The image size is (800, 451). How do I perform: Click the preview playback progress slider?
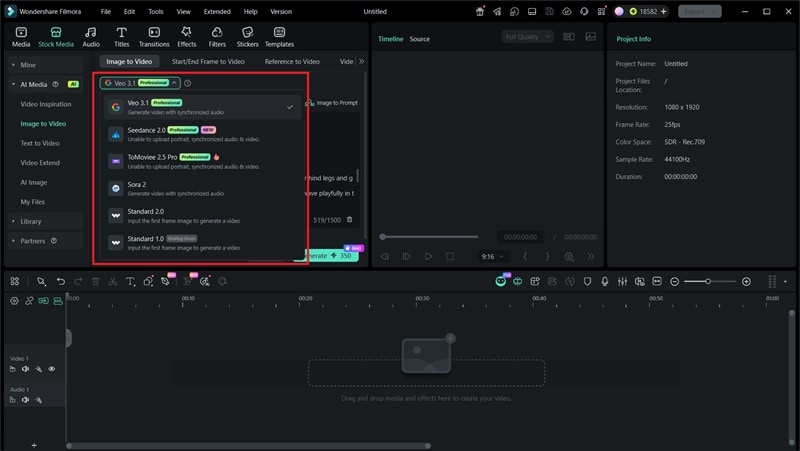pos(429,237)
